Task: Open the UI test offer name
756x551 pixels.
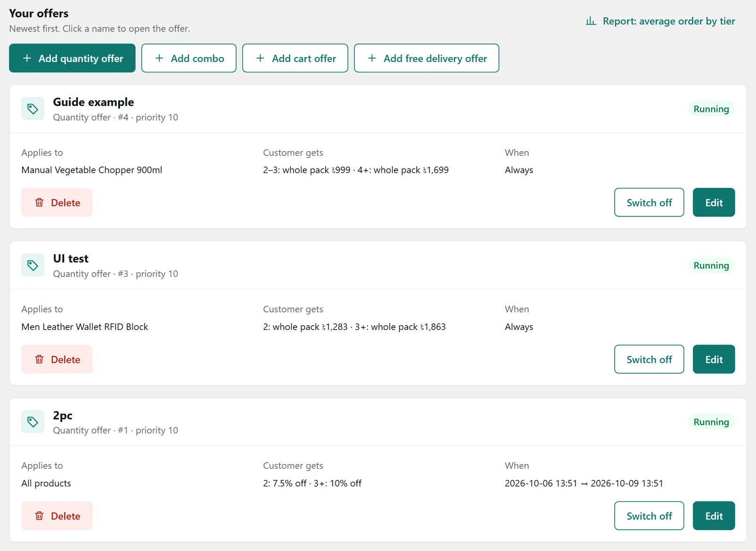Action: tap(71, 258)
